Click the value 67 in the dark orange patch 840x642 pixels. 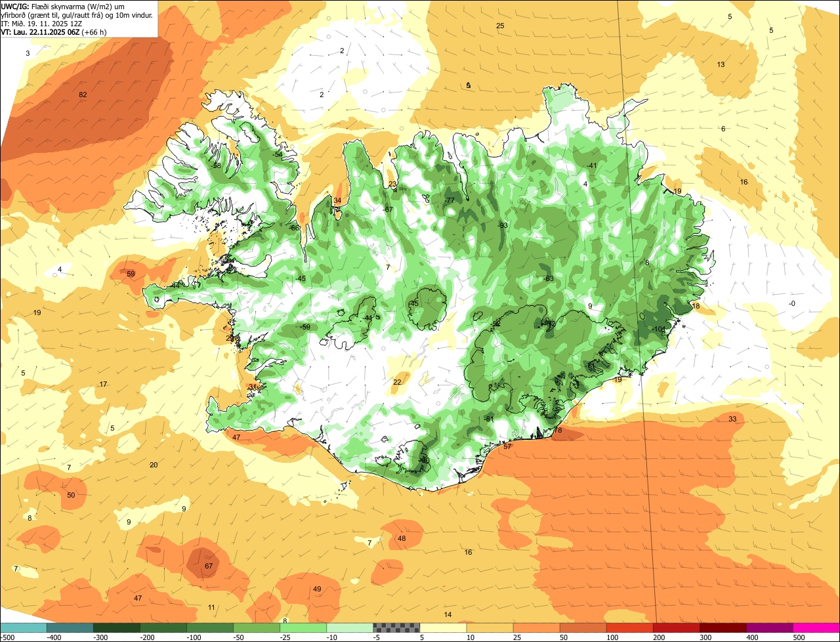click(x=209, y=566)
